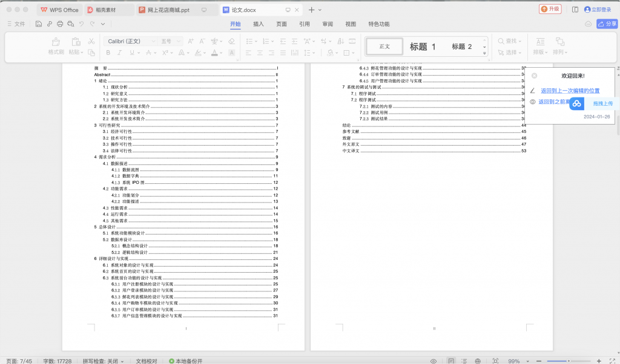
Task: Click the format painter icon
Action: click(x=56, y=42)
